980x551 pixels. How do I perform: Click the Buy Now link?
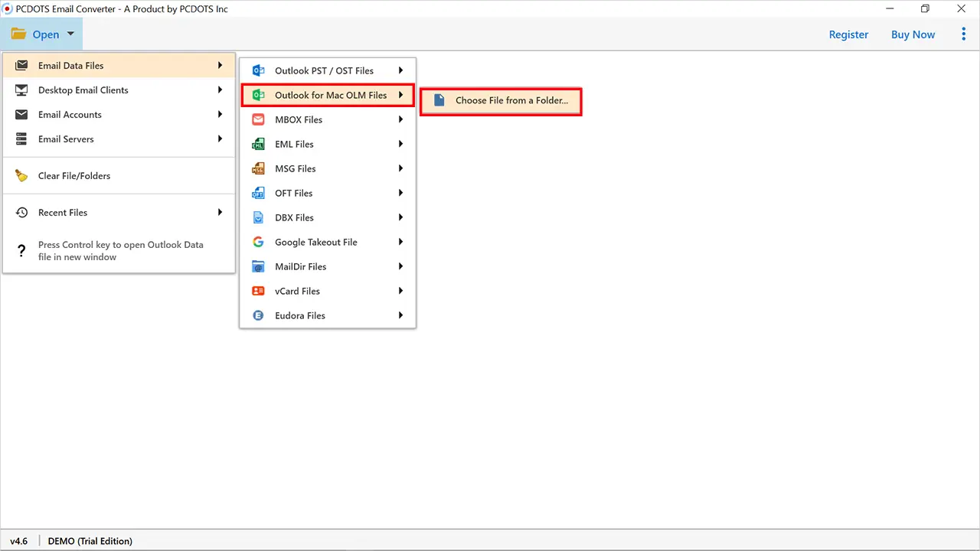(x=913, y=34)
